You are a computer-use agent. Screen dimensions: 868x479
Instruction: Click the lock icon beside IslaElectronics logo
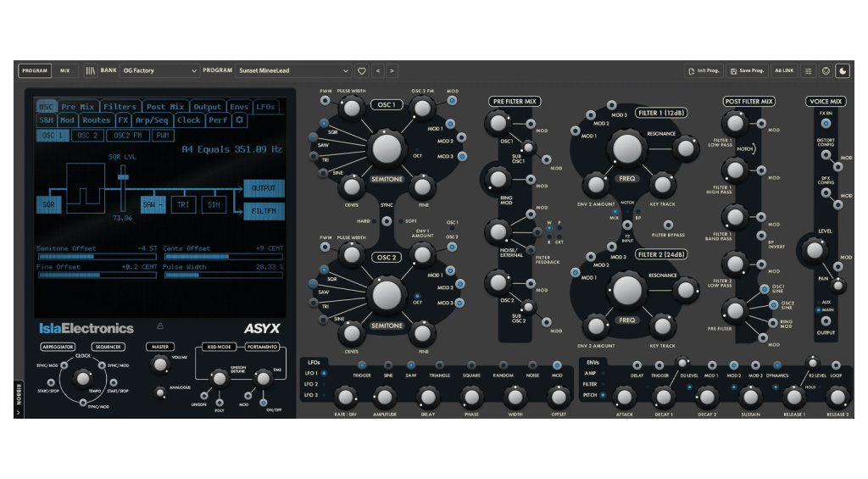(x=160, y=326)
